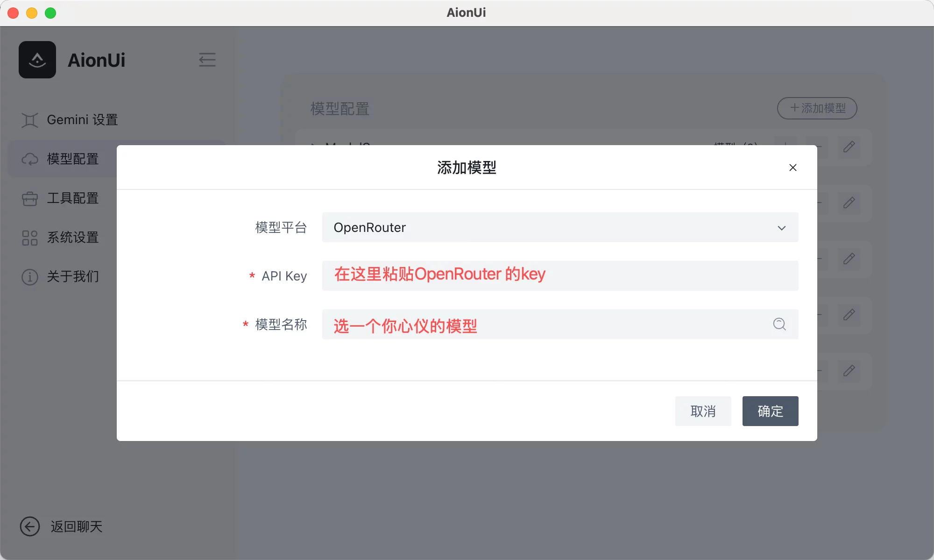Viewport: 934px width, 560px height.
Task: Click the cloud icon for 模型配置
Action: coord(30,159)
